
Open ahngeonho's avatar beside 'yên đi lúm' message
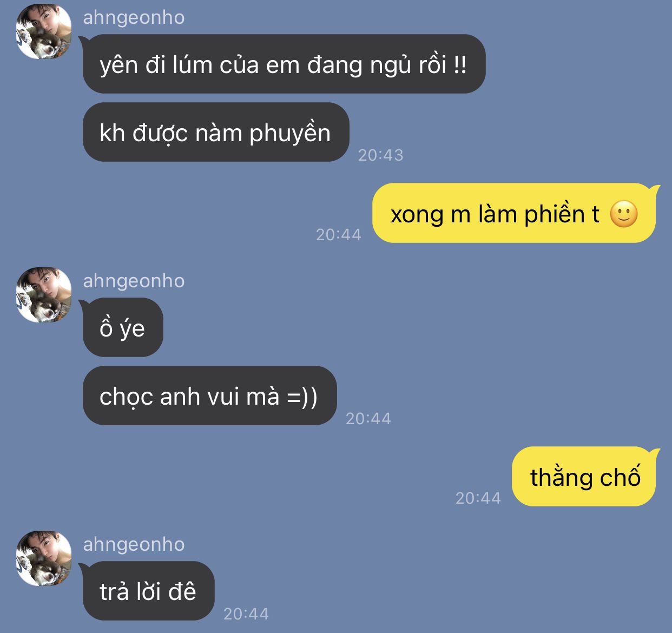pyautogui.click(x=44, y=31)
